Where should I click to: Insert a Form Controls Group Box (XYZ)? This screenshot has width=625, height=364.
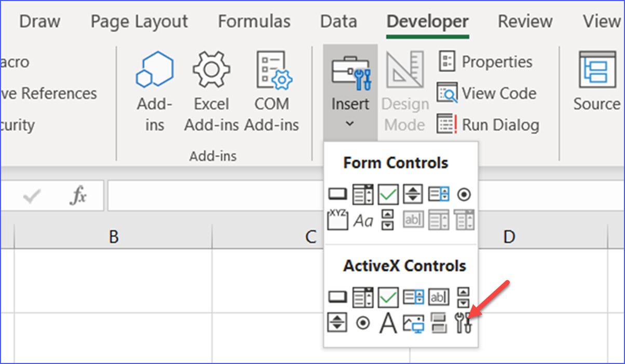click(338, 220)
